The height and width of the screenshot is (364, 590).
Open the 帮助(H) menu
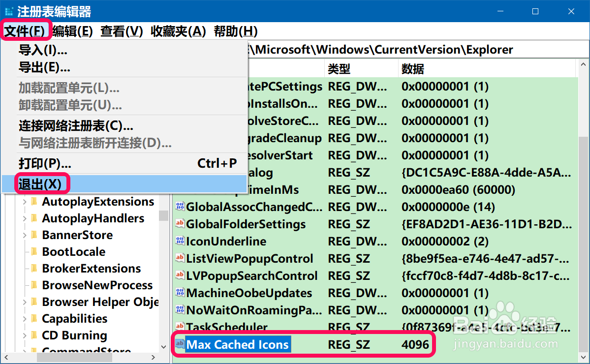(x=236, y=31)
